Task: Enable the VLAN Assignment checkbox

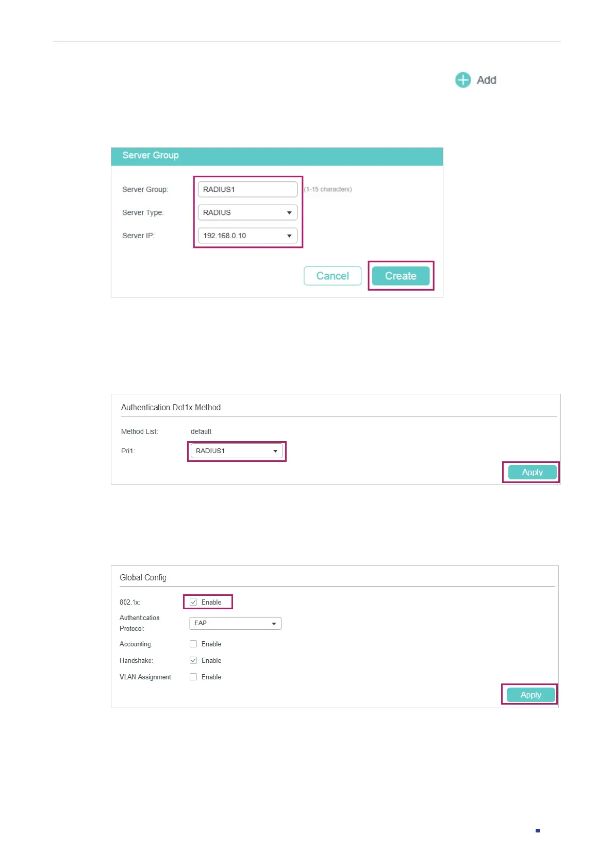Action: pos(193,677)
